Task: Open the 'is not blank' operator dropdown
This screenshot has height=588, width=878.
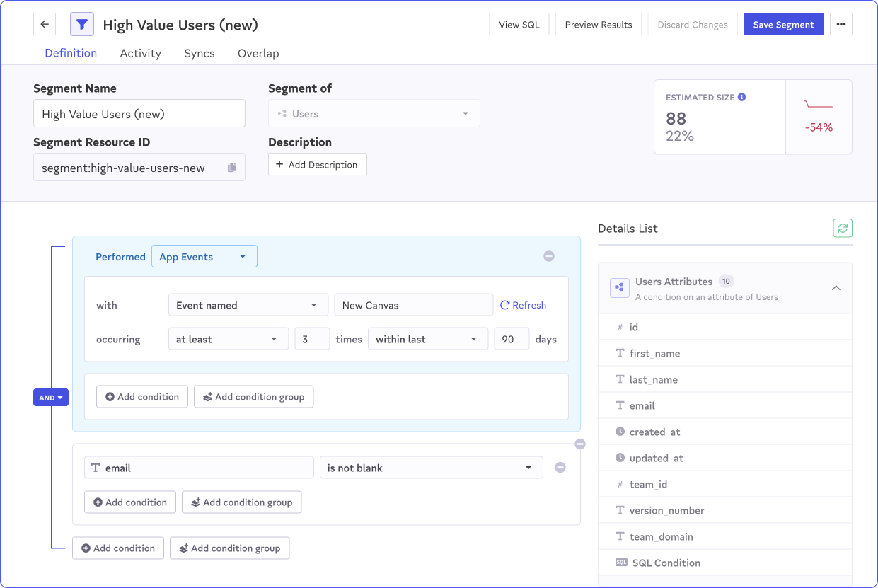Action: 430,468
